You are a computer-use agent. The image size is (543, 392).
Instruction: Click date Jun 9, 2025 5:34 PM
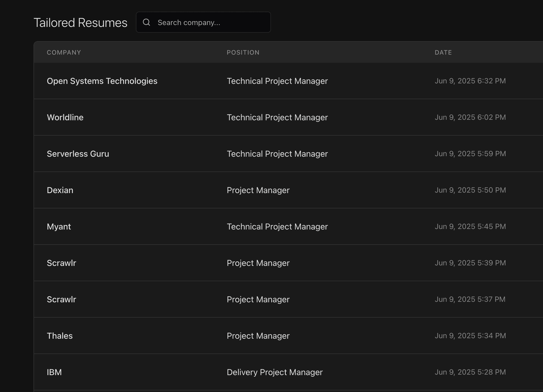tap(470, 336)
